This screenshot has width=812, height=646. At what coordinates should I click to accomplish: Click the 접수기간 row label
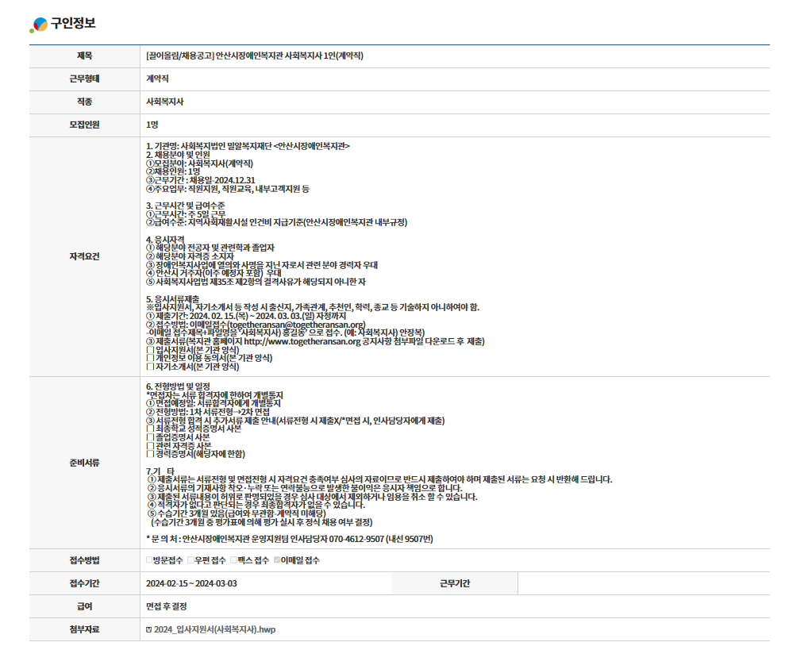pos(84,583)
